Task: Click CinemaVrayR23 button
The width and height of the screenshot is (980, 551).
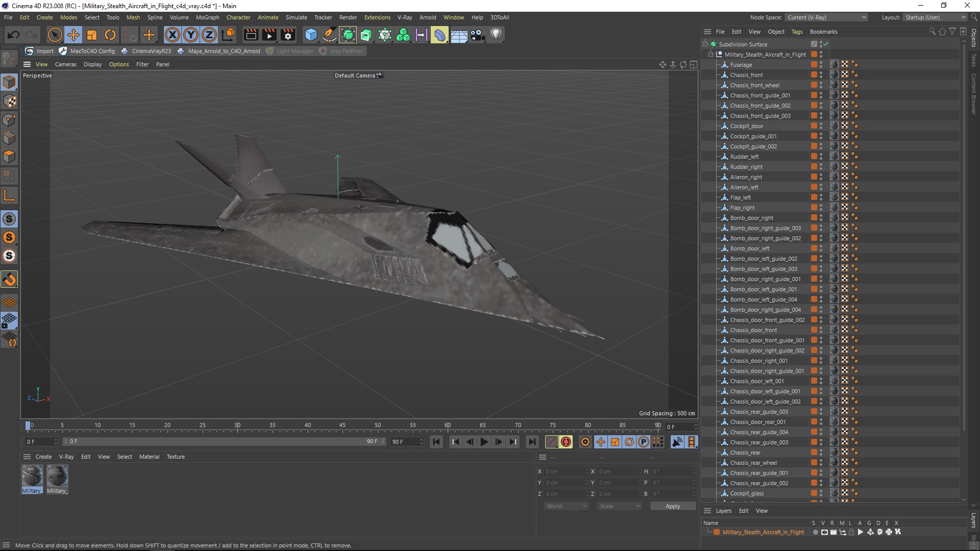Action: click(146, 51)
